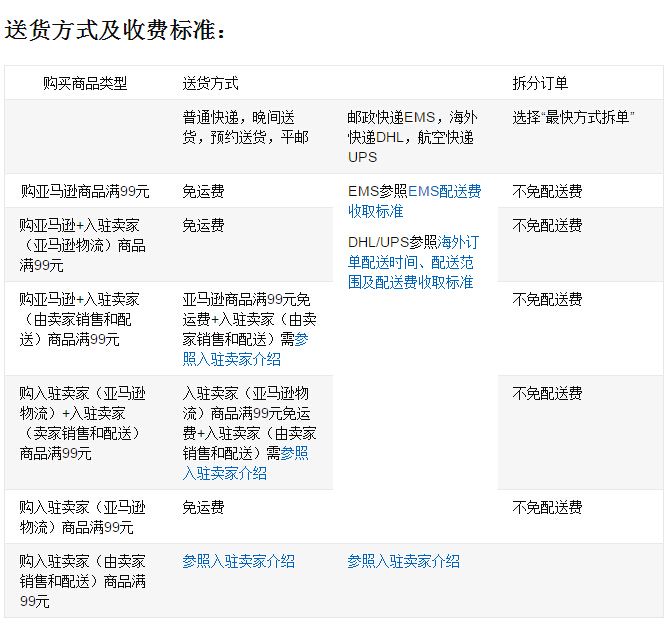The image size is (669, 629).
Task: Click the 选择"最快方式拆单" cell
Action: tap(573, 117)
